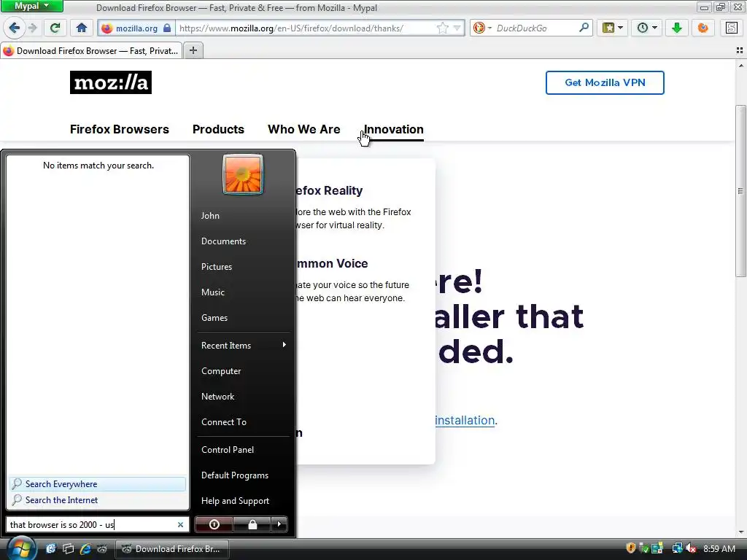Viewport: 747px width, 560px height.
Task: Open Help and Support
Action: pos(235,501)
